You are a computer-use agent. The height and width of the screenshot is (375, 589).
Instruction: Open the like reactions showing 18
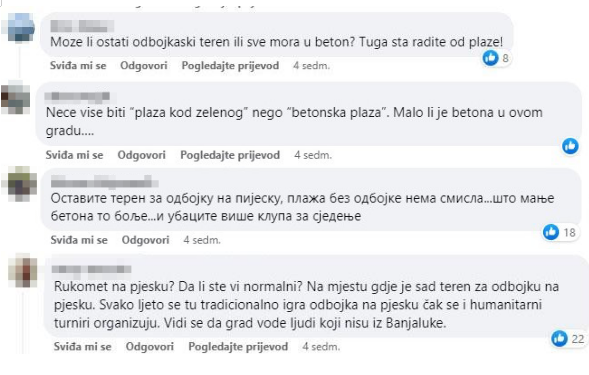[x=560, y=232]
